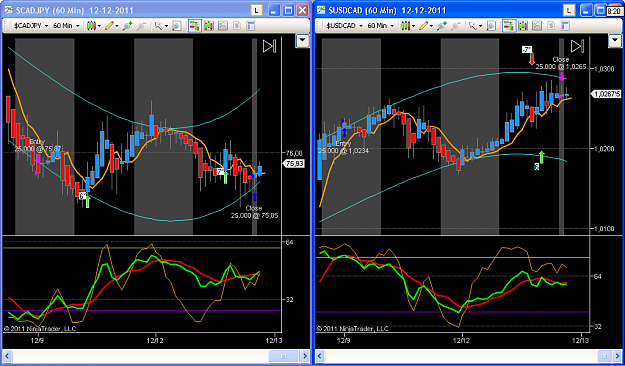The image size is (625, 366).
Task: Close the $CADJPY chart window
Action: click(x=303, y=10)
